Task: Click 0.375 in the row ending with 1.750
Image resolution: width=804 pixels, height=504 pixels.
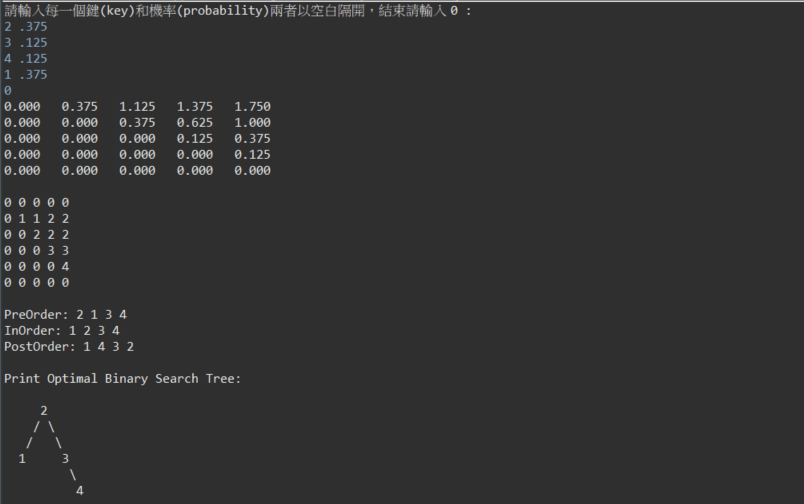Action: point(79,107)
